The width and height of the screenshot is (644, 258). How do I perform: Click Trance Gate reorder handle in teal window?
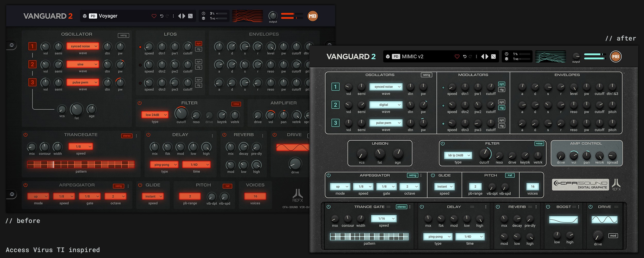[x=388, y=207]
